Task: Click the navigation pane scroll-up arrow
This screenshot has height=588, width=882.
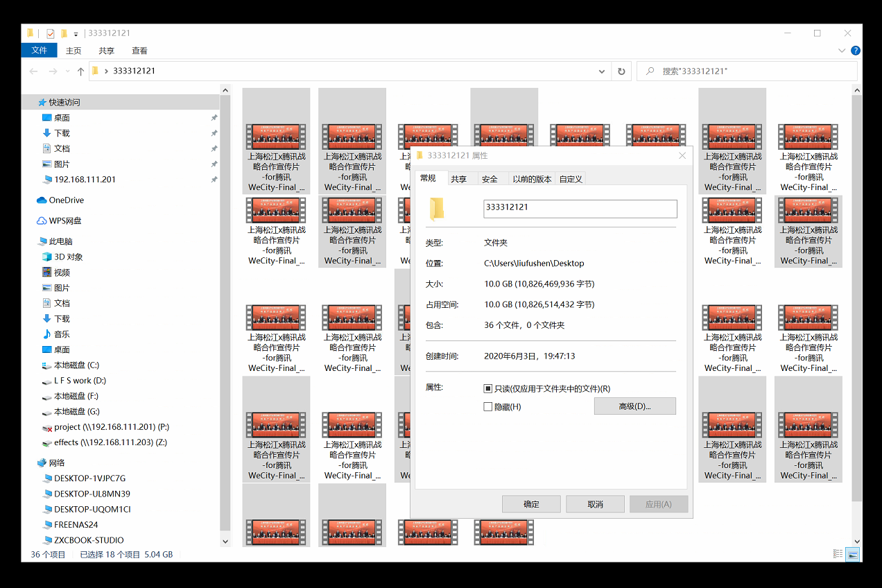Action: (225, 90)
